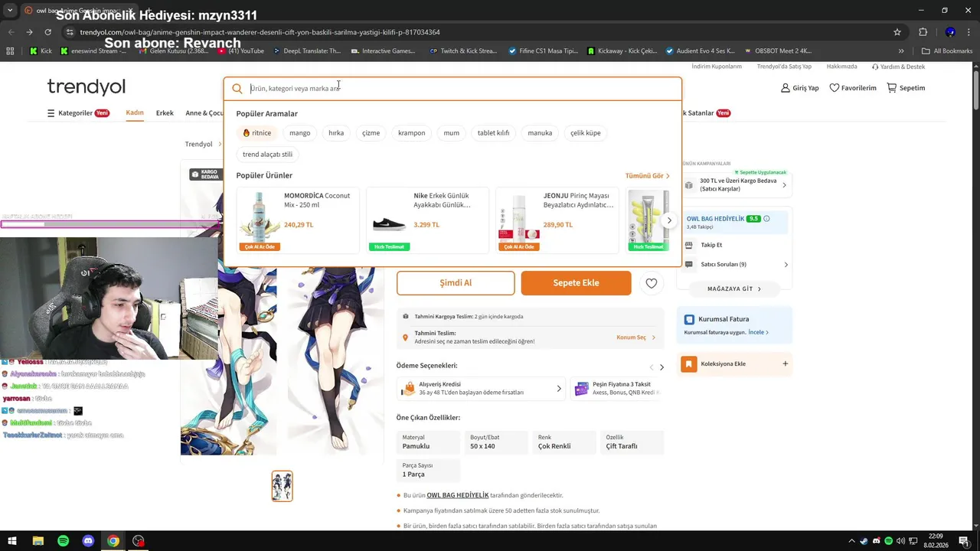Reload the page in Chrome
The image size is (980, 551).
click(x=47, y=32)
